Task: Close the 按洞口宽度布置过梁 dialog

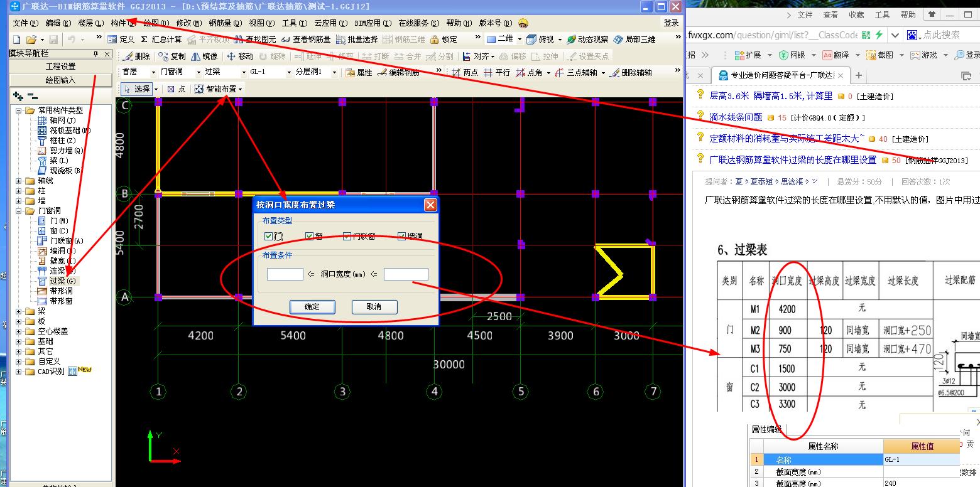Action: pos(430,205)
